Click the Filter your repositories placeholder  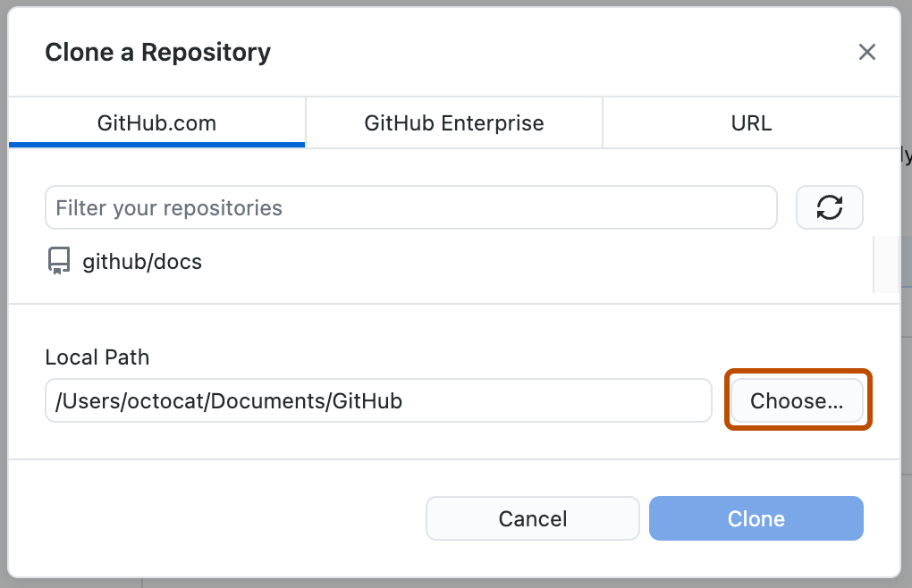(x=166, y=206)
